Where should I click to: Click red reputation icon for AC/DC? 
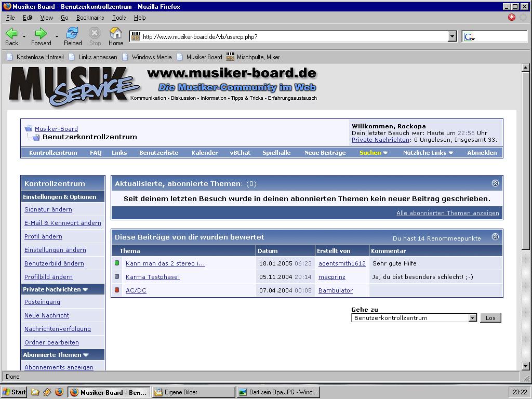(117, 290)
